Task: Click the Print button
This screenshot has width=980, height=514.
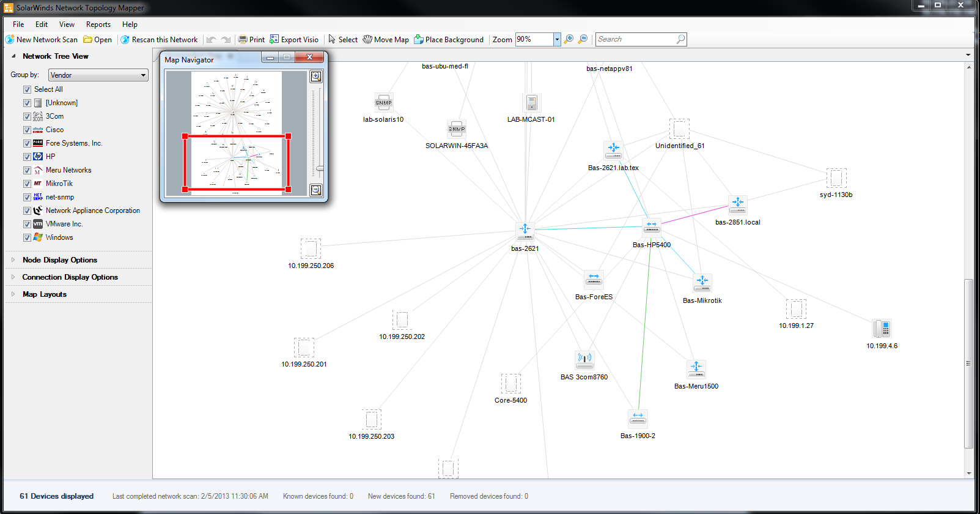Action: [x=251, y=40]
